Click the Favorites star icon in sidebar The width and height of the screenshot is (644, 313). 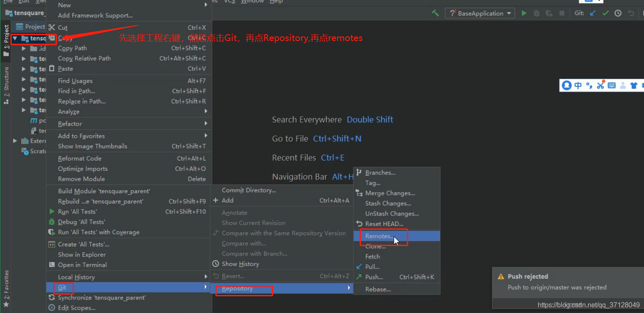tap(6, 305)
